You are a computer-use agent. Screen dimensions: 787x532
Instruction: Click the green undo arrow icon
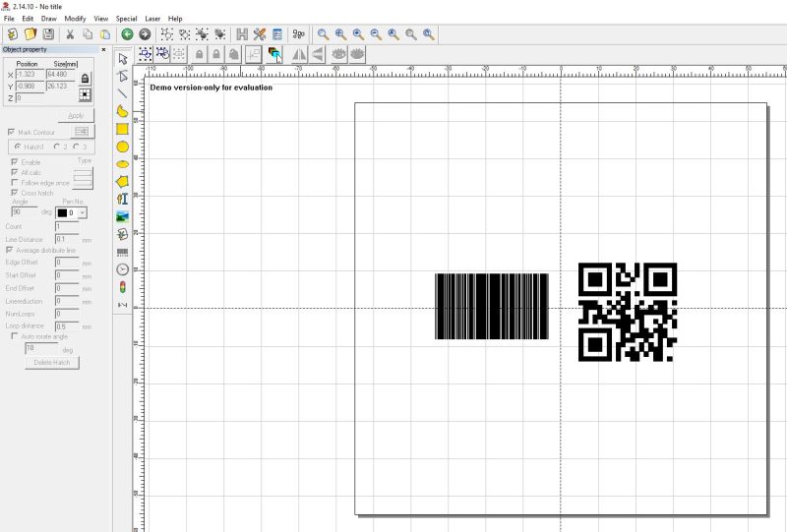tap(127, 34)
